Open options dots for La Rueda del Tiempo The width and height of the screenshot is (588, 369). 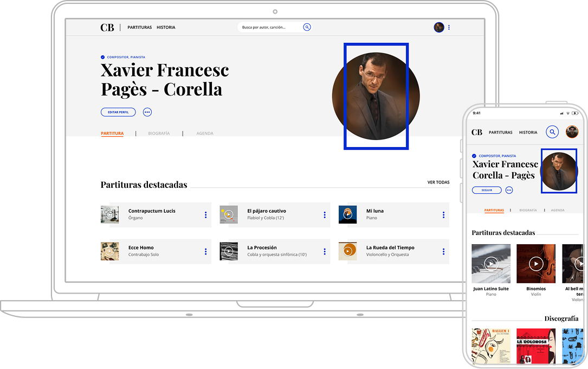pos(443,251)
